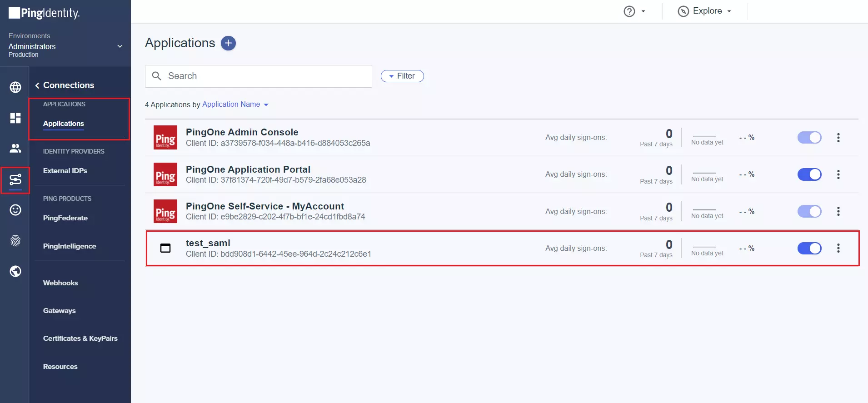Click the IDENTITY PROVIDERS section label
Viewport: 868px width, 403px height.
74,151
